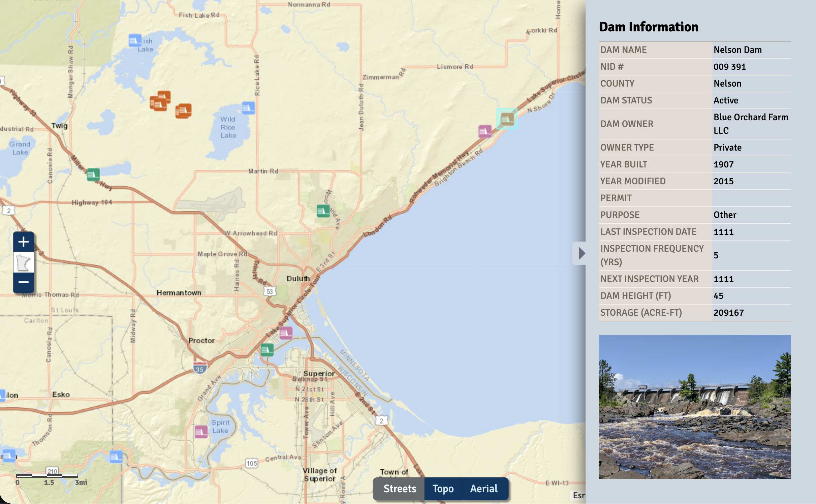Screen dimensions: 816x504
Task: Reset view with Minnesota state icon
Action: tap(23, 262)
